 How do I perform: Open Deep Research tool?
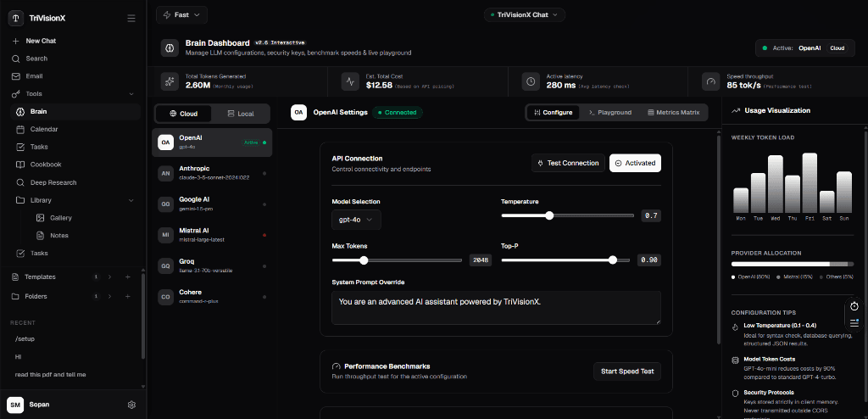tap(53, 182)
